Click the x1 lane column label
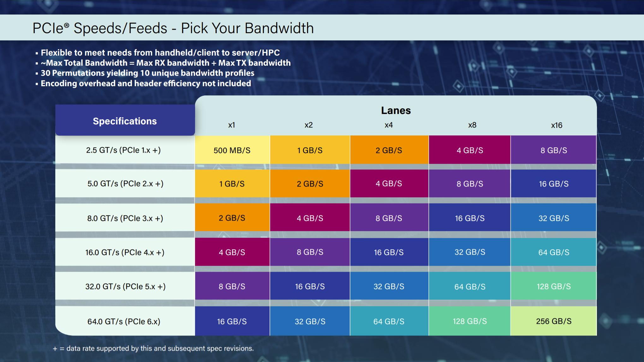Screen dimensions: 644x362 pyautogui.click(x=232, y=125)
